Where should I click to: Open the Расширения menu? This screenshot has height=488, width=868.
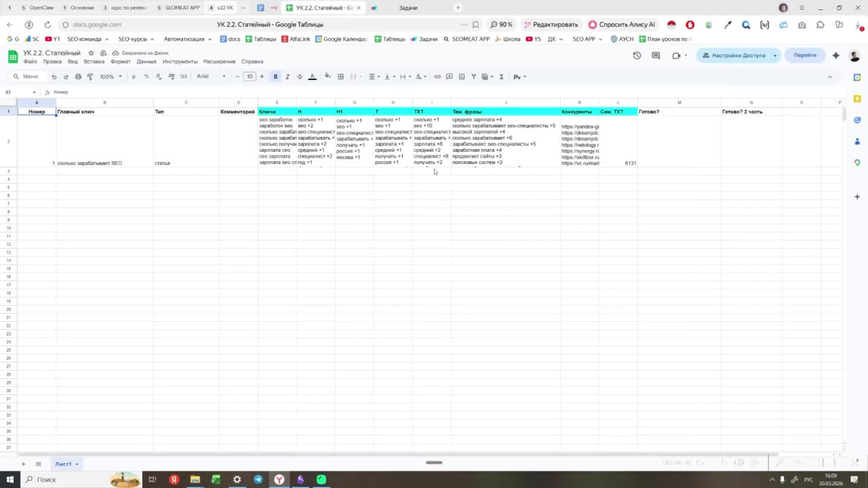point(219,62)
